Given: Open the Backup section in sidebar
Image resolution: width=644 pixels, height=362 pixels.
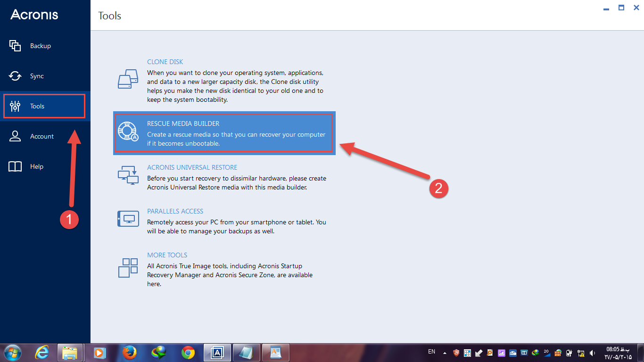Looking at the screenshot, I should (x=45, y=46).
